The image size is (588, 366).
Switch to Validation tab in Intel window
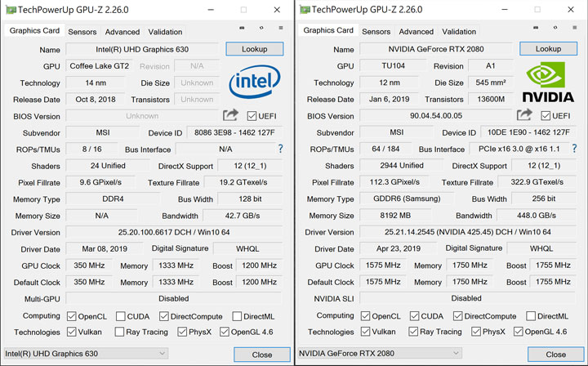coord(165,32)
